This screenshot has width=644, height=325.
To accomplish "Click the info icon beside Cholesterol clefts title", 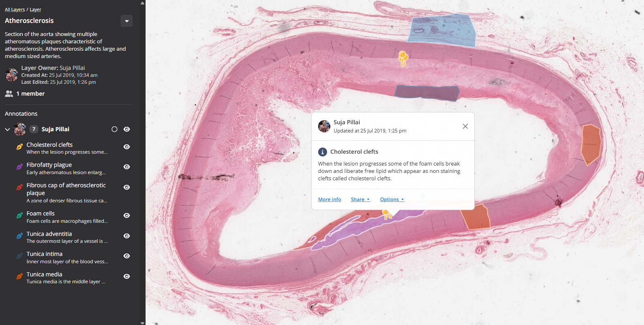I will pyautogui.click(x=323, y=152).
